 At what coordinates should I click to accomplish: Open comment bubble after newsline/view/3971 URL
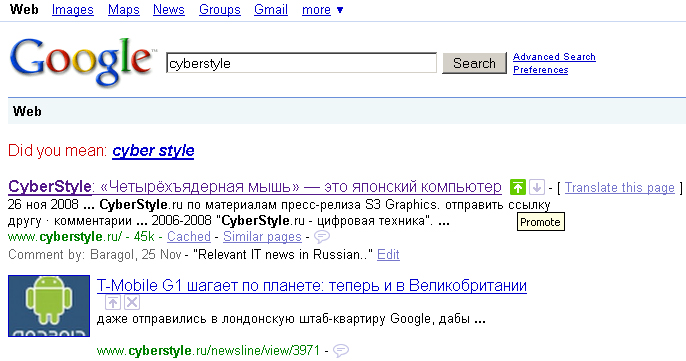341,350
